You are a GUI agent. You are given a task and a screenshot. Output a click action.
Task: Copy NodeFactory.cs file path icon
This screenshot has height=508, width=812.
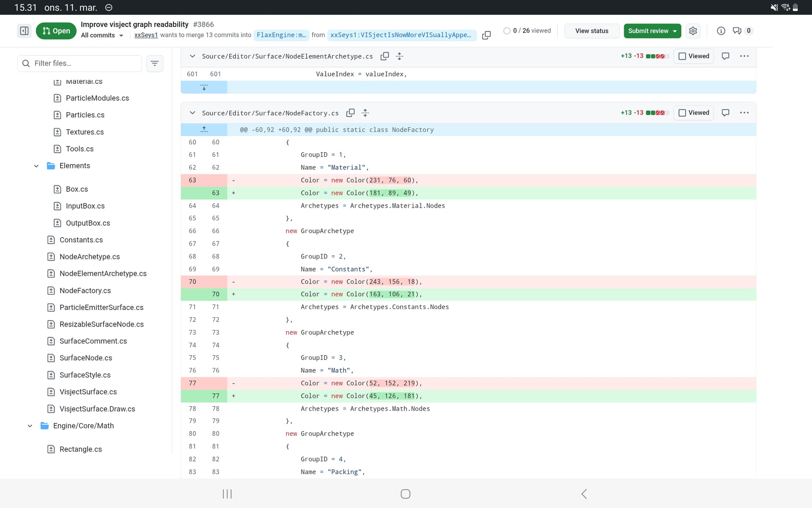point(350,113)
